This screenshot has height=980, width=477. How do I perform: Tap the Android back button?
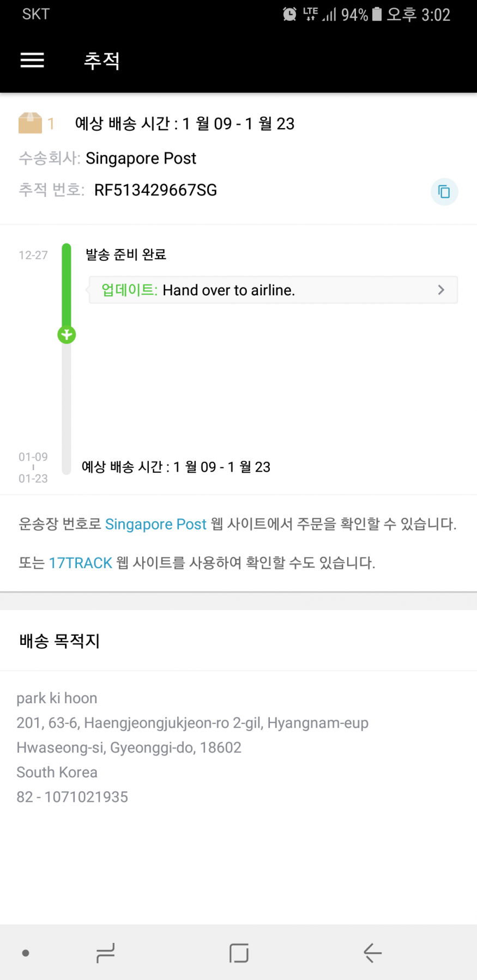point(372,953)
